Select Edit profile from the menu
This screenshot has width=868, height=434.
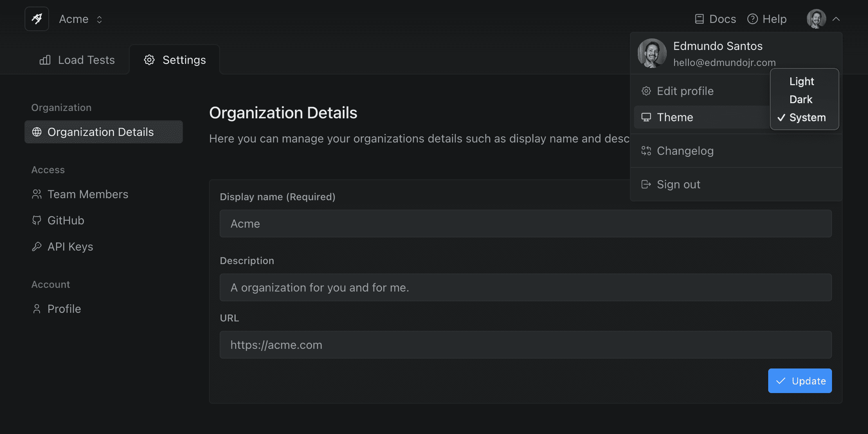pyautogui.click(x=685, y=91)
